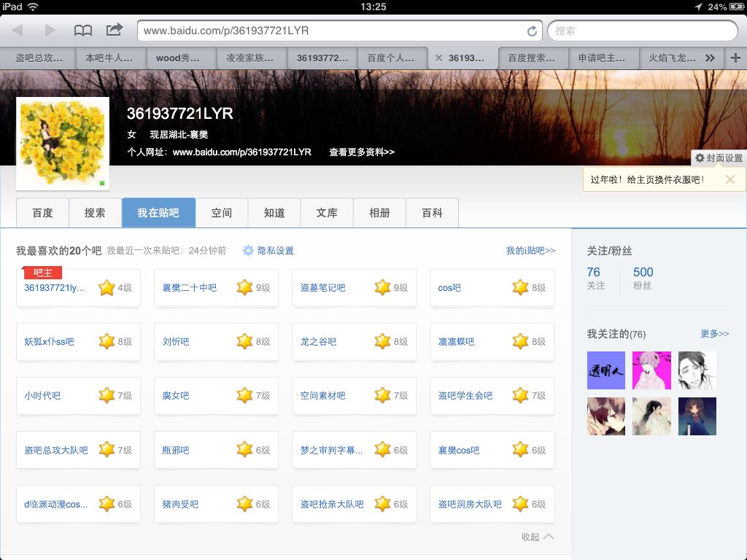Open the 封面设置 cover settings gear
This screenshot has width=747, height=560.
(x=719, y=157)
